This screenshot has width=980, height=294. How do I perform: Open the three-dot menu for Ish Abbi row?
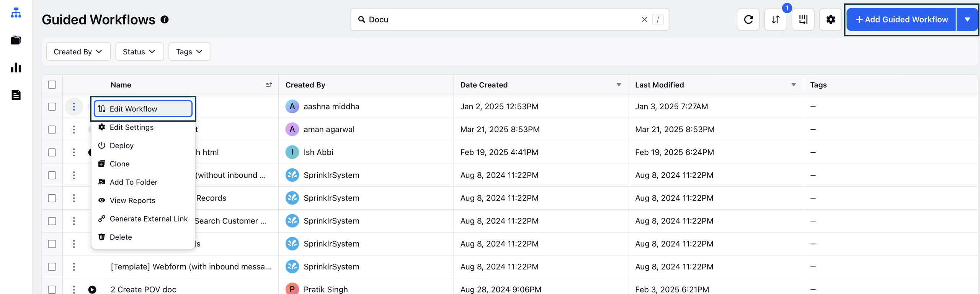click(74, 152)
